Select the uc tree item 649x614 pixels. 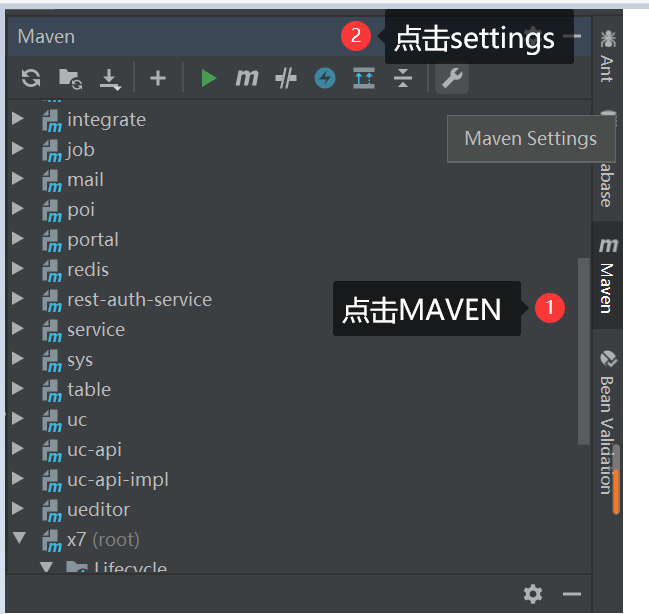point(77,420)
